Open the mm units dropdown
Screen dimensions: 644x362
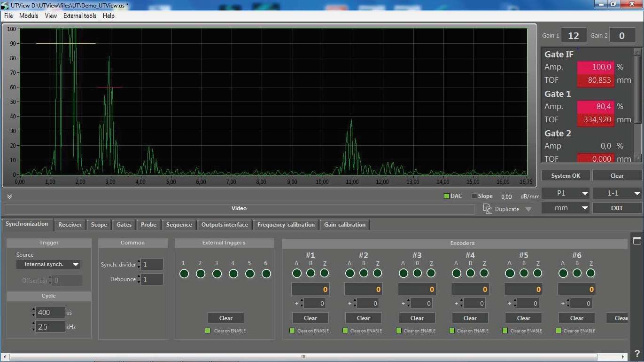click(x=566, y=208)
